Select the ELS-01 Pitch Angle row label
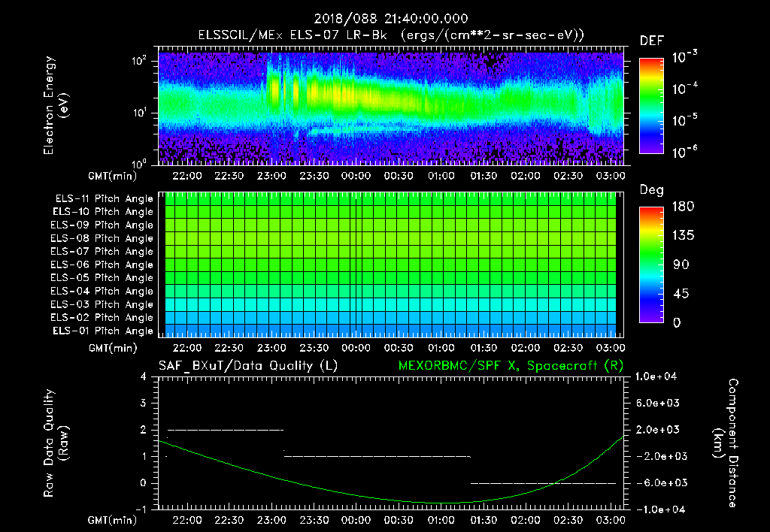Image resolution: width=770 pixels, height=532 pixels. pyautogui.click(x=103, y=331)
